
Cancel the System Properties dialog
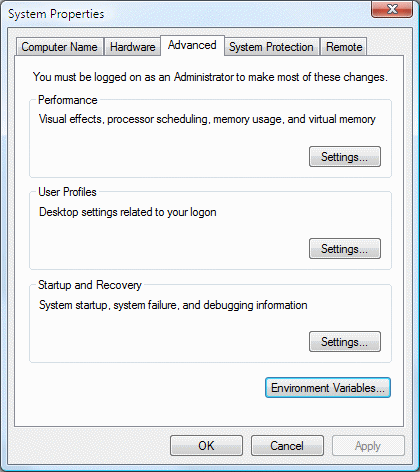click(287, 446)
